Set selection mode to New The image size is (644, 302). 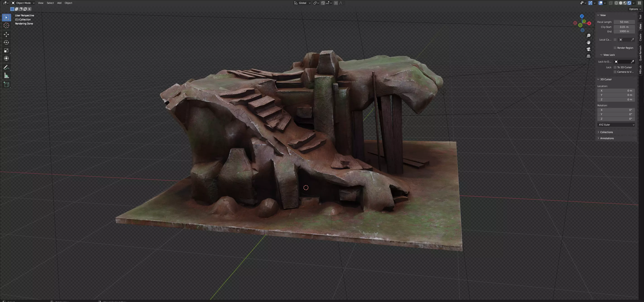click(x=12, y=9)
